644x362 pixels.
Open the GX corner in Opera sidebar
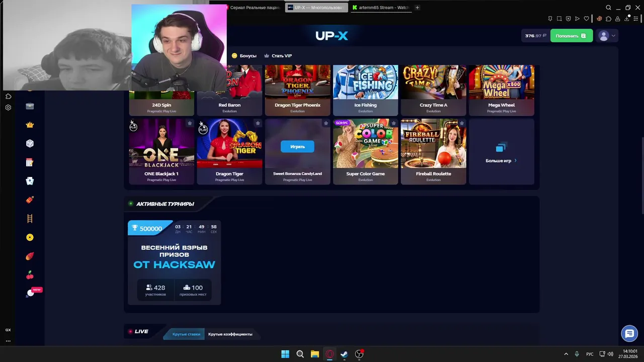point(8,330)
